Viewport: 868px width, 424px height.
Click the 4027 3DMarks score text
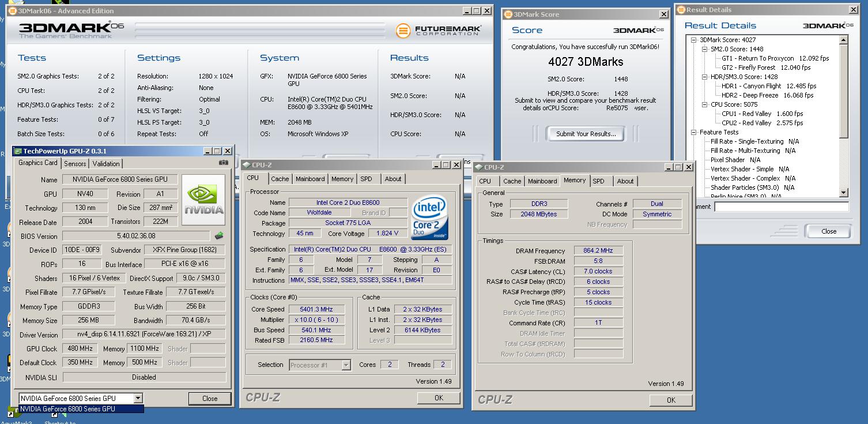585,62
